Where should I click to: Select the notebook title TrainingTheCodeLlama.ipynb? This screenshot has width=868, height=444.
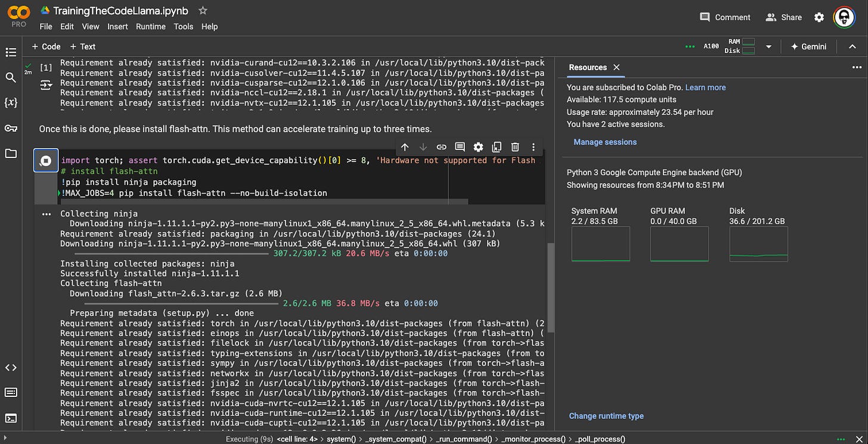(120, 11)
